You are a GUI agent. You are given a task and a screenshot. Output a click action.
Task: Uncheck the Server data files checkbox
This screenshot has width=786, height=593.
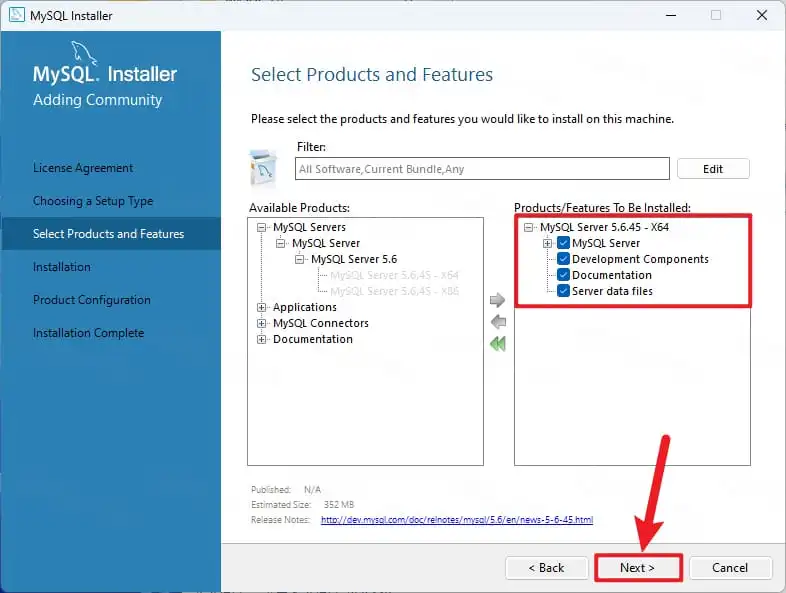pyautogui.click(x=563, y=291)
